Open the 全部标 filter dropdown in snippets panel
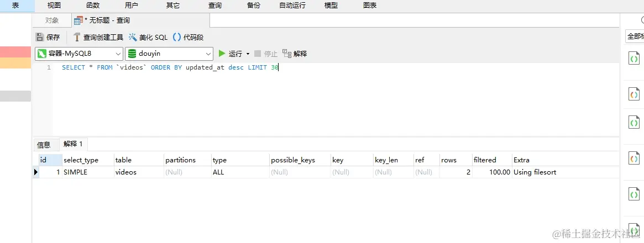The width and height of the screenshot is (644, 243). click(x=635, y=36)
